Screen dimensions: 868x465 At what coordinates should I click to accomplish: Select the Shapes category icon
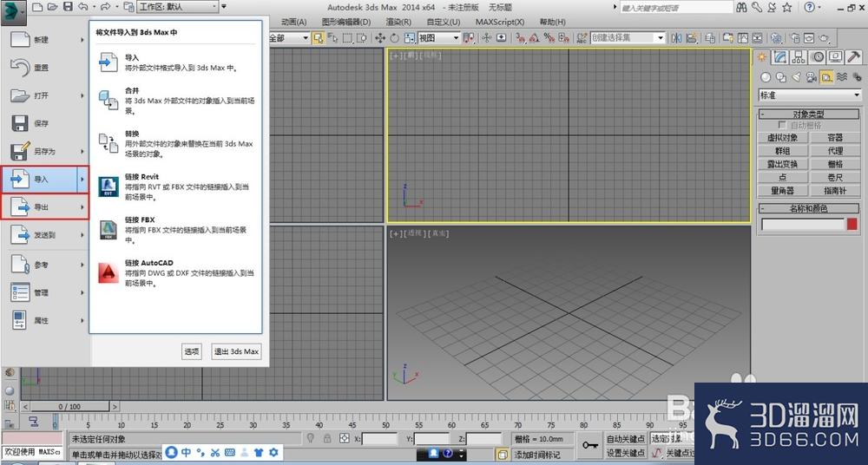click(x=781, y=77)
